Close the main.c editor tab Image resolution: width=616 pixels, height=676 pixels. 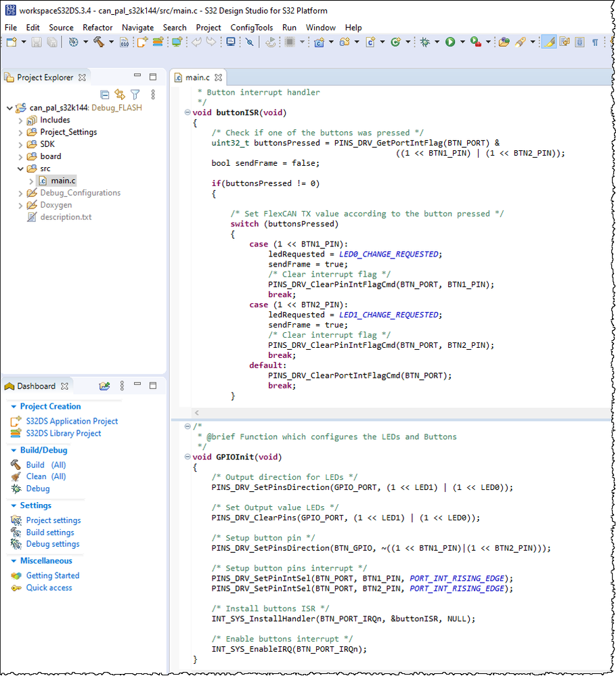[x=218, y=77]
